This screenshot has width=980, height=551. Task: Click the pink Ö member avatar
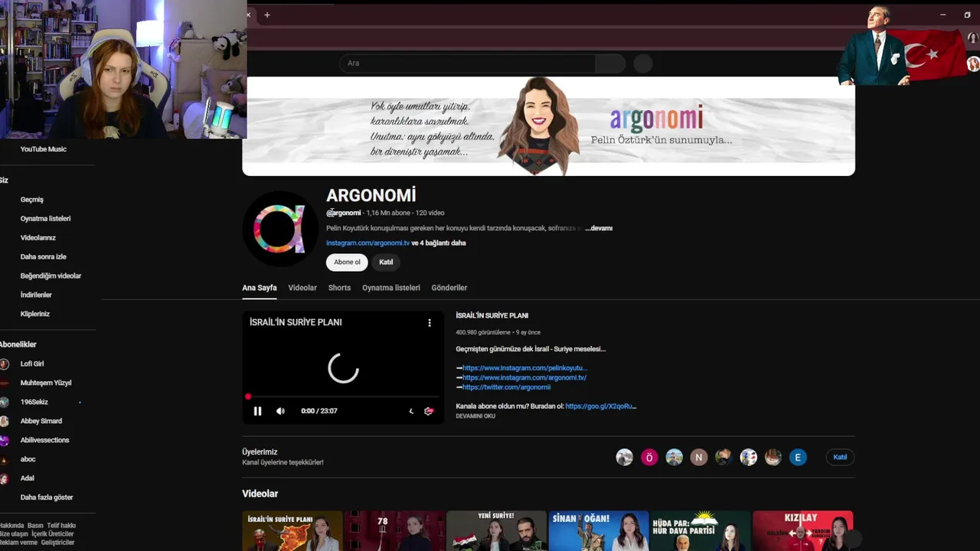tap(649, 458)
